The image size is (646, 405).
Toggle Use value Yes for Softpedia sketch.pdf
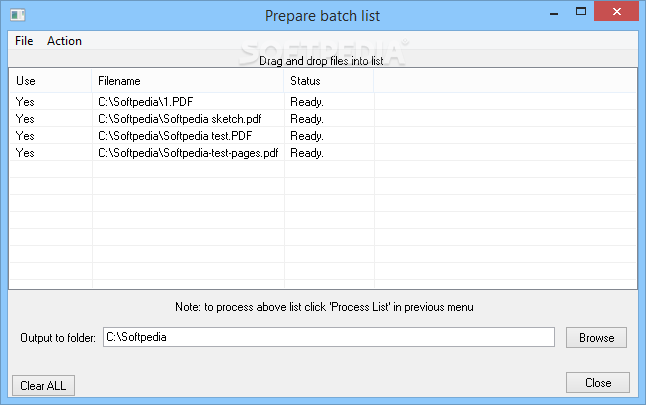pyautogui.click(x=25, y=119)
